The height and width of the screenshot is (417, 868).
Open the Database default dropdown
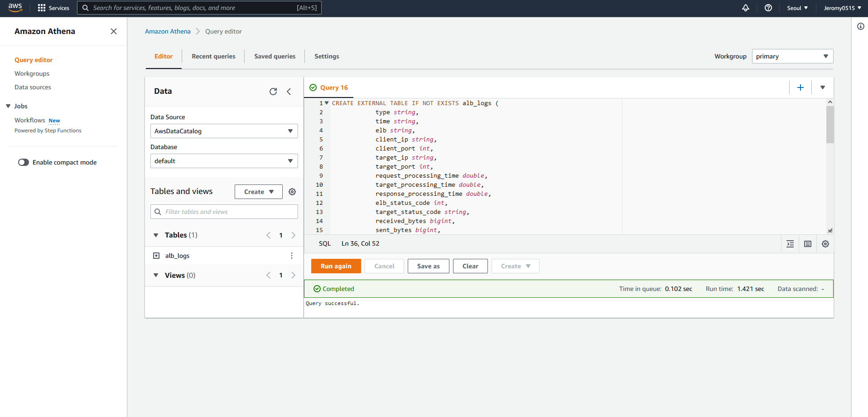click(x=224, y=161)
